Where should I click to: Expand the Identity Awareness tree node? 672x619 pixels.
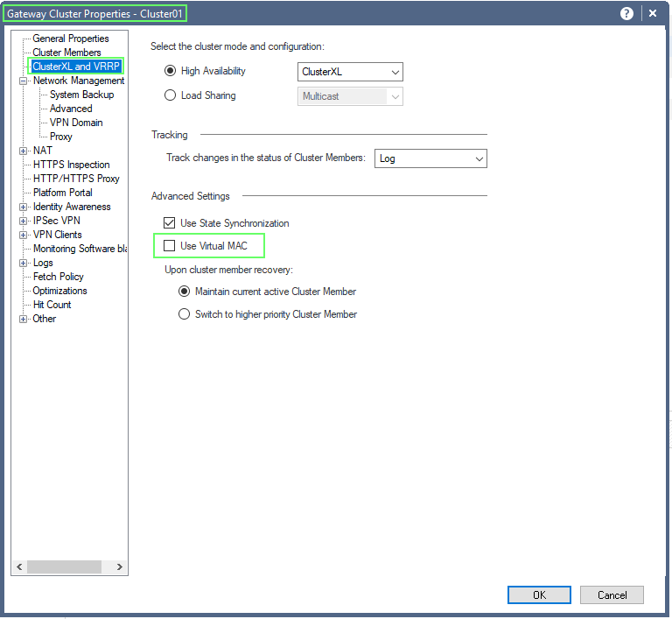23,208
